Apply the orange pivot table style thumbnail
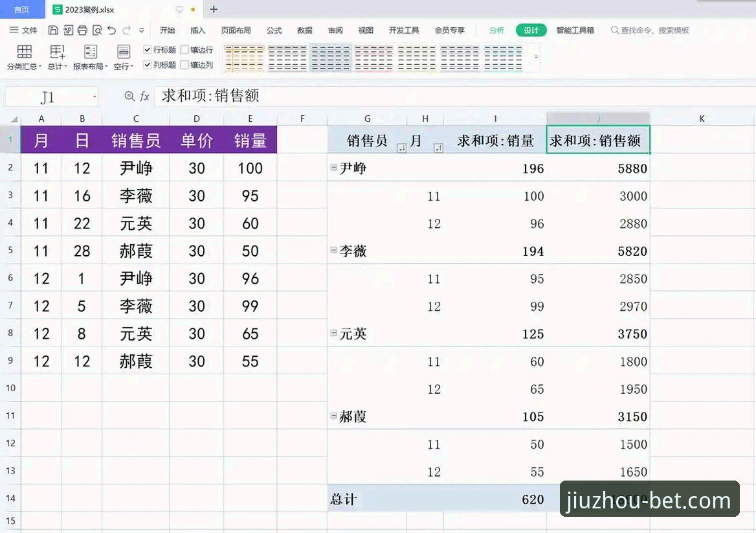This screenshot has height=533, width=756. (x=245, y=58)
